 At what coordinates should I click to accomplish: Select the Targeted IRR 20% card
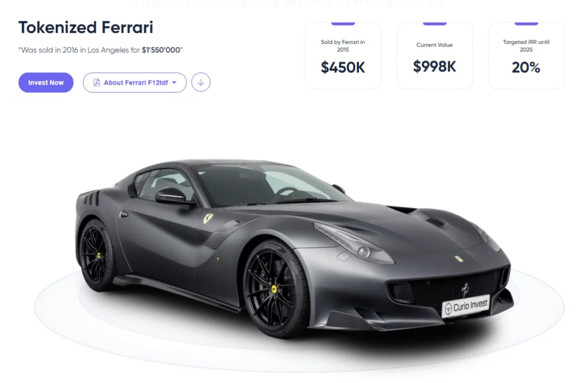click(x=526, y=55)
